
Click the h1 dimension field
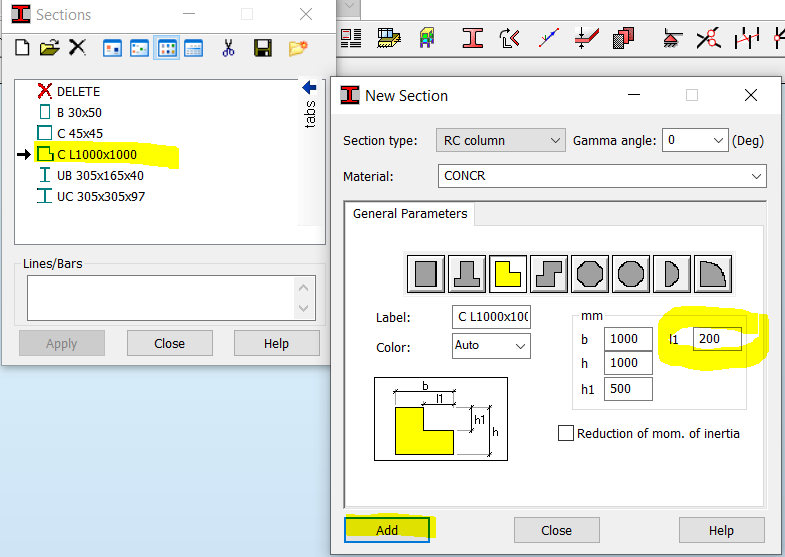(x=628, y=389)
